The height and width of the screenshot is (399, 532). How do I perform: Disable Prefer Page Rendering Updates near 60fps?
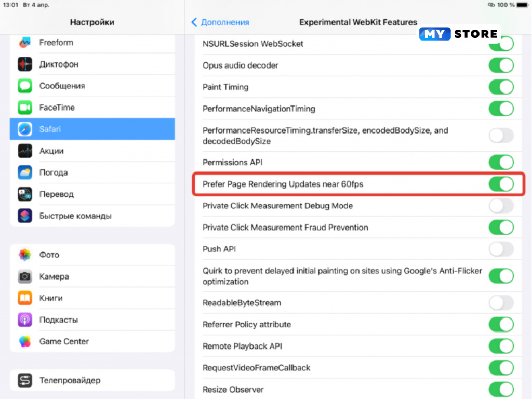click(x=501, y=184)
